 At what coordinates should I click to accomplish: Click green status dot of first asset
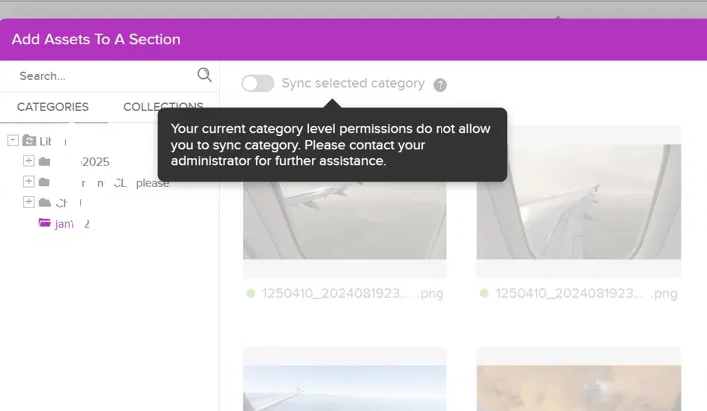coord(251,293)
